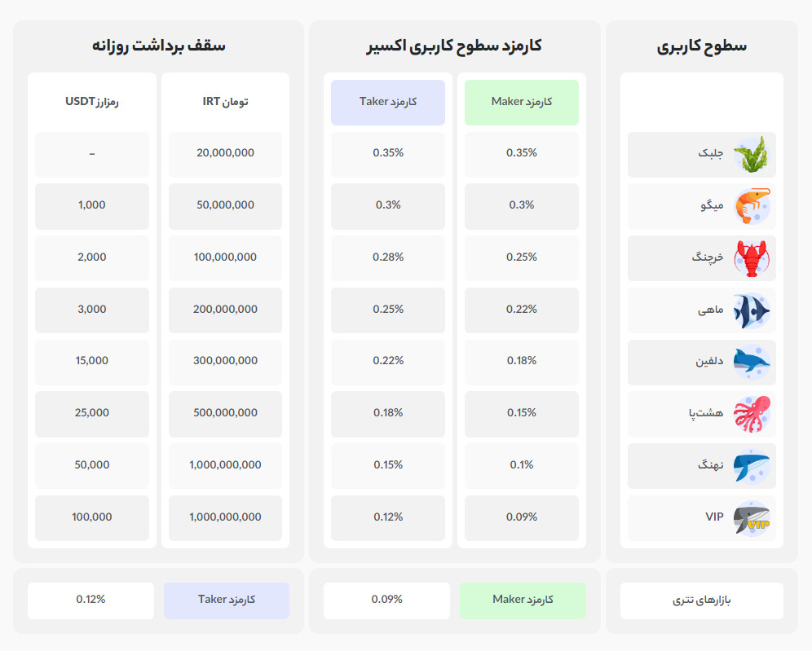Click the رمزارز USDT column header

pos(91,102)
